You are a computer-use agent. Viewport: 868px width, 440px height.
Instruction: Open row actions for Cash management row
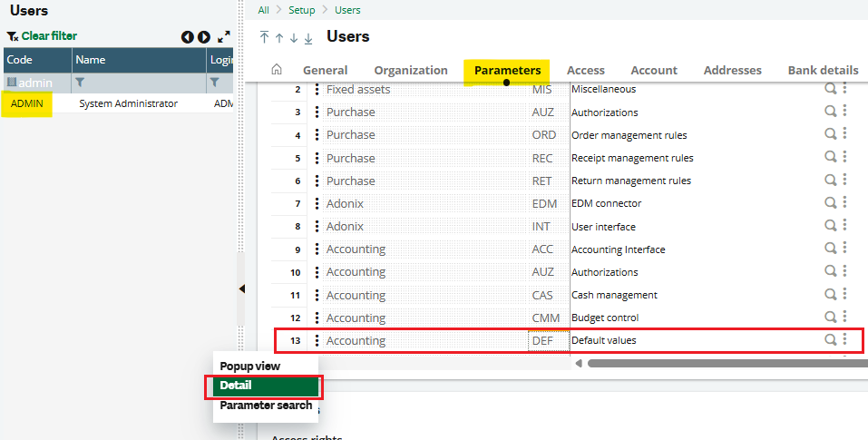[844, 295]
